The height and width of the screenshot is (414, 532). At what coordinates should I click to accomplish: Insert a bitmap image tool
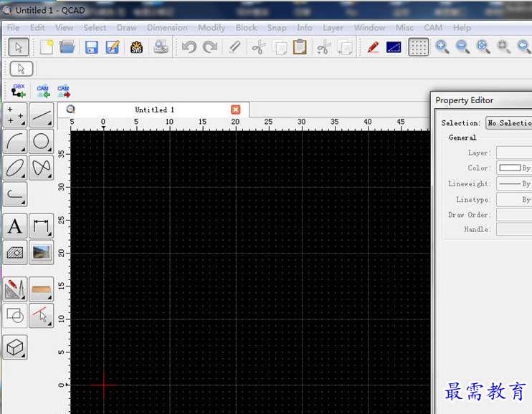tap(42, 252)
